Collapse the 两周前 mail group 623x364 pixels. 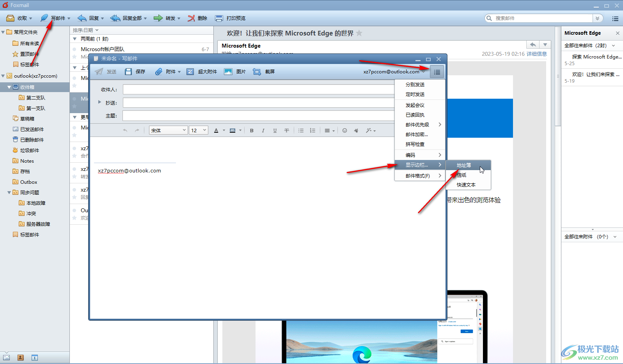point(75,39)
